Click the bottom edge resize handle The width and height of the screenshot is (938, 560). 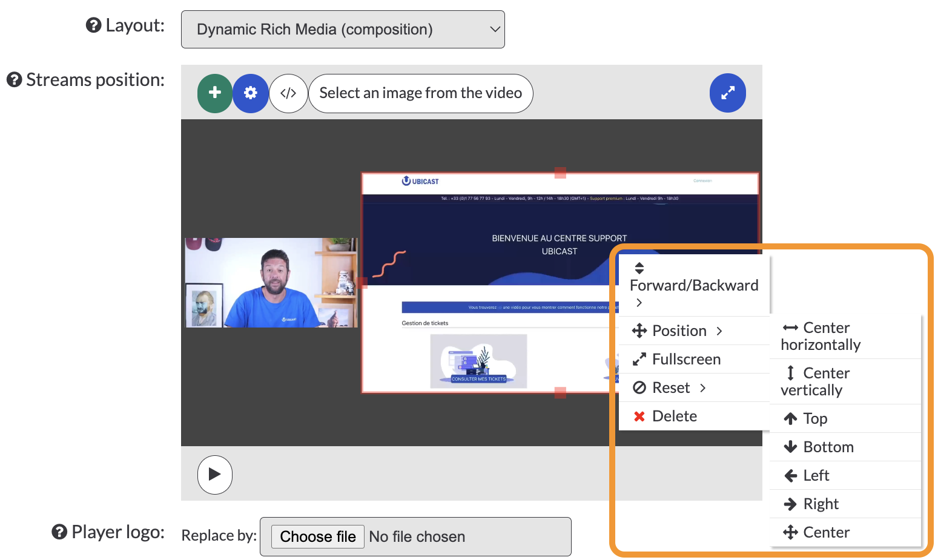tap(560, 393)
